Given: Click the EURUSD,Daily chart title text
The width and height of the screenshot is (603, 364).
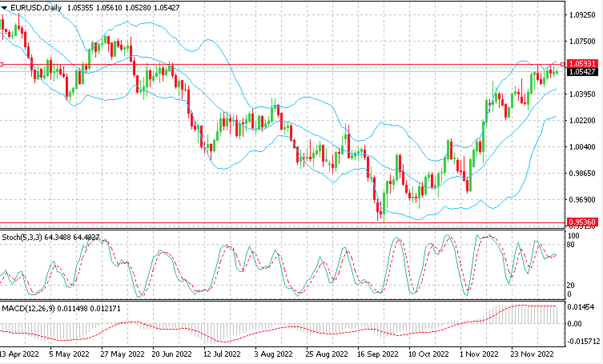Looking at the screenshot, I should coord(36,8).
